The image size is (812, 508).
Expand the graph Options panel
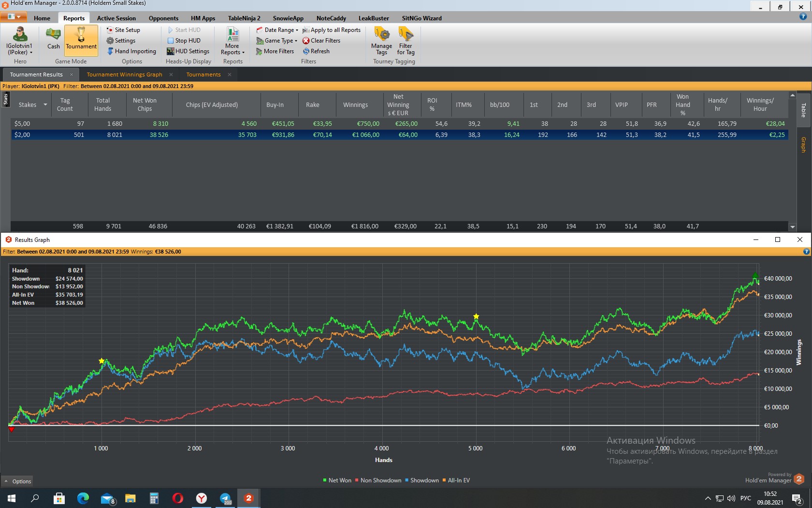[17, 481]
